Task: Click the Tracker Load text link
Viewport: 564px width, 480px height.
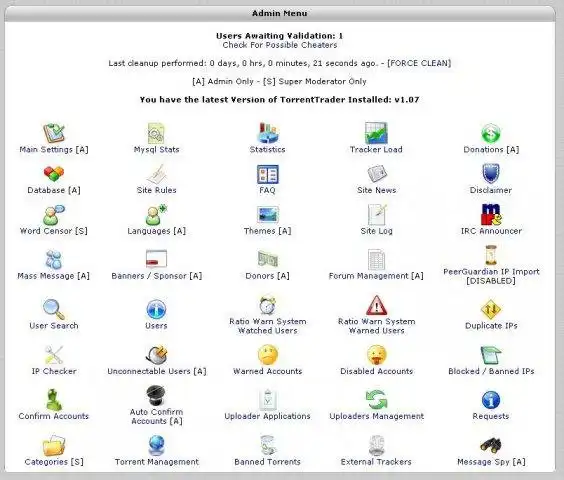Action: tap(376, 150)
